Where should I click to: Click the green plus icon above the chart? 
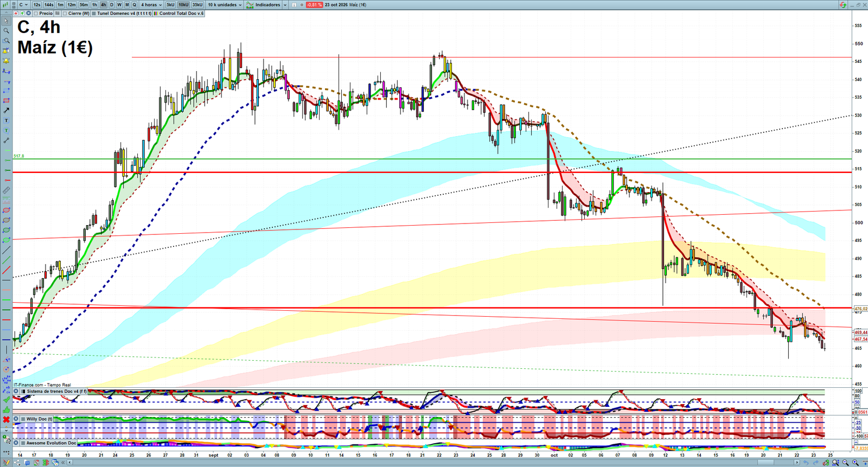(x=22, y=13)
